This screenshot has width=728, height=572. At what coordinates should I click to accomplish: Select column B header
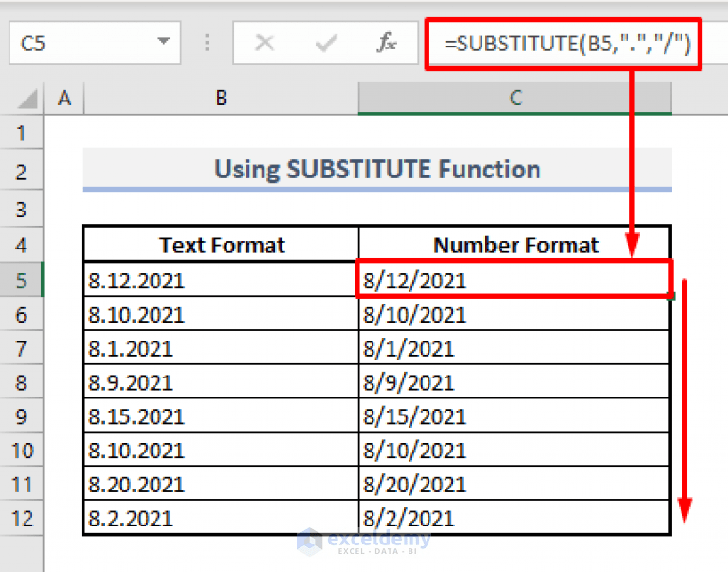(x=222, y=98)
